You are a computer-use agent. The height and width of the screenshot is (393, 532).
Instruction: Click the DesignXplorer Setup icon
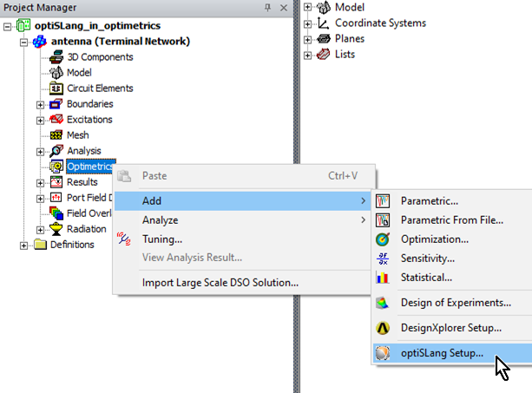383,328
